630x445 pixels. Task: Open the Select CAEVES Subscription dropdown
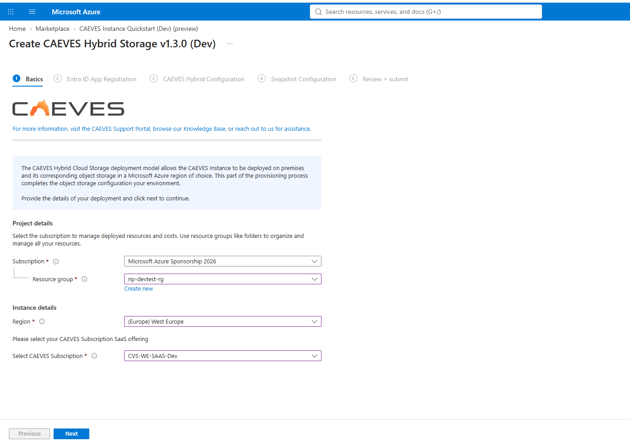pyautogui.click(x=223, y=356)
